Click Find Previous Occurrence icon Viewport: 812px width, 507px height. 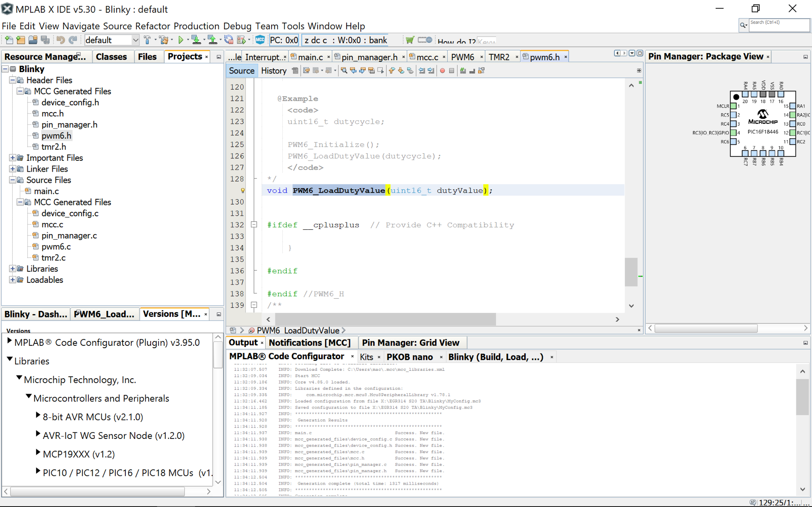tap(353, 70)
